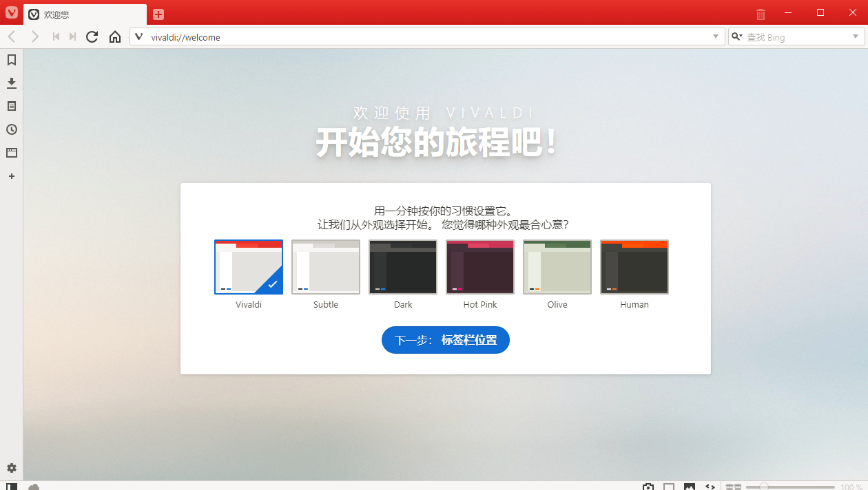Screen dimensions: 868x490
Task: Click the Rewind history button
Action: (56, 37)
